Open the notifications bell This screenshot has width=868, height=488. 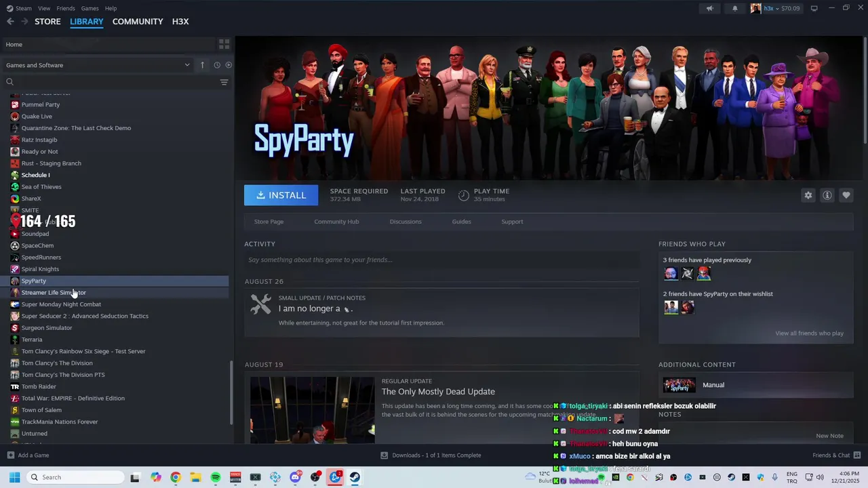coord(734,8)
